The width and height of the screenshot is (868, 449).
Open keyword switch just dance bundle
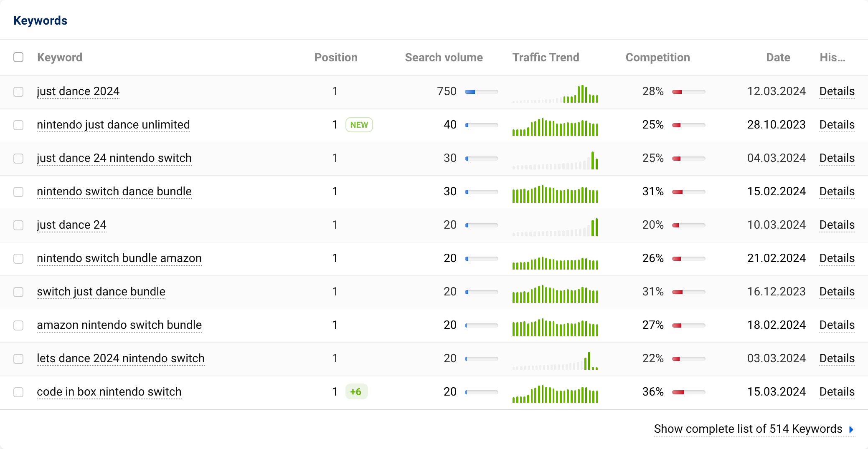(x=101, y=292)
